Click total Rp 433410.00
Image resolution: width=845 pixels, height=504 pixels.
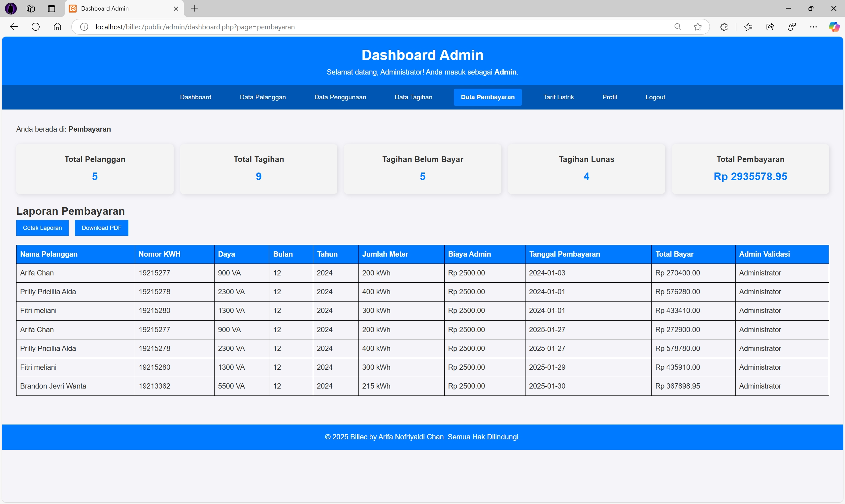(x=678, y=311)
